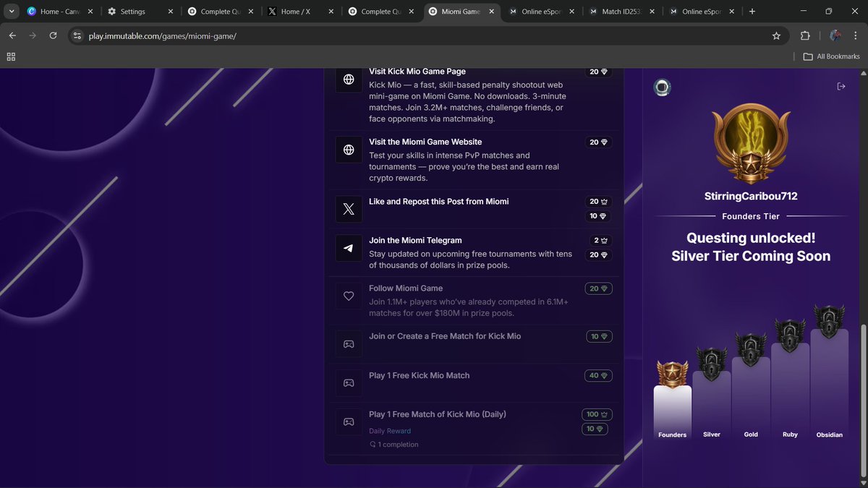Click the Founders bronze badge on the tier chart
This screenshot has width=868, height=488.
tap(672, 374)
